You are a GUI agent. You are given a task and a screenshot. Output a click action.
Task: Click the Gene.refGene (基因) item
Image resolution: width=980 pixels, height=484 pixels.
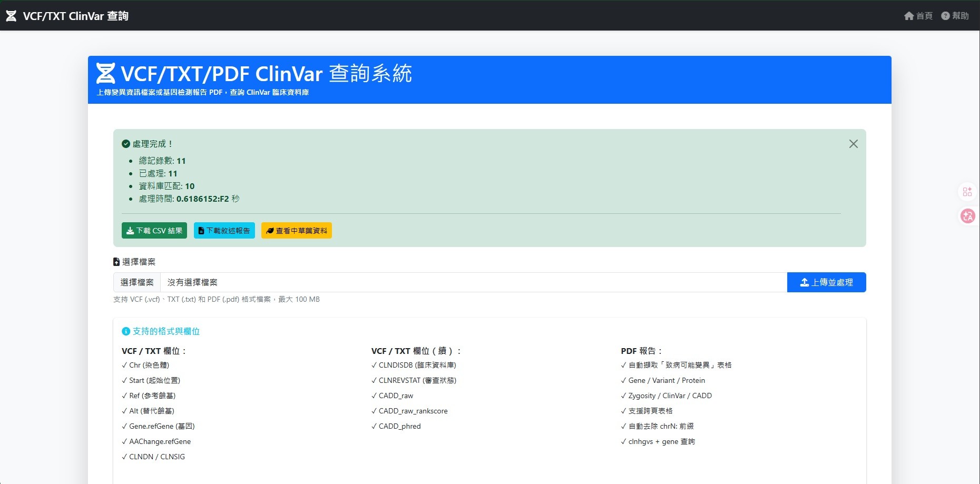pos(158,426)
